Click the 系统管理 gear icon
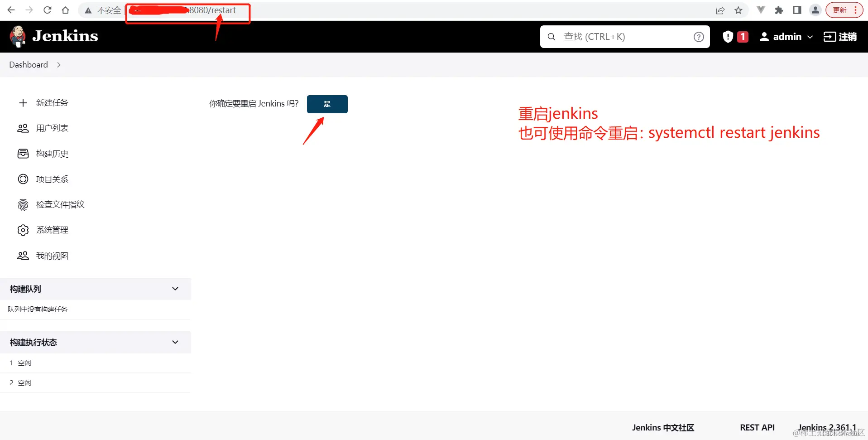The width and height of the screenshot is (868, 440). [x=23, y=230]
